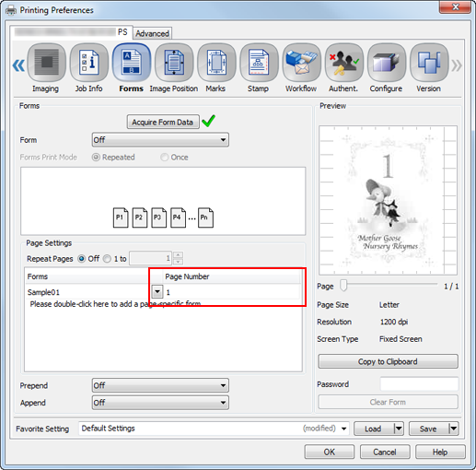The image size is (476, 470).
Task: Confirm with the OK button
Action: 330,452
